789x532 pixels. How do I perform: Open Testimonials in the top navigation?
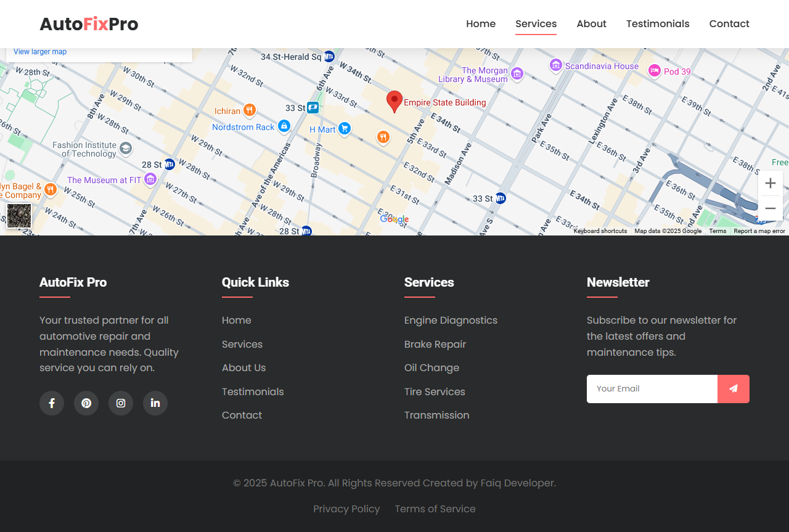(658, 24)
